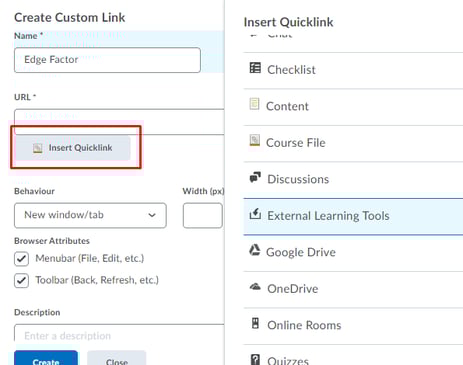Click the Content page icon
The width and height of the screenshot is (463, 365).
[254, 104]
